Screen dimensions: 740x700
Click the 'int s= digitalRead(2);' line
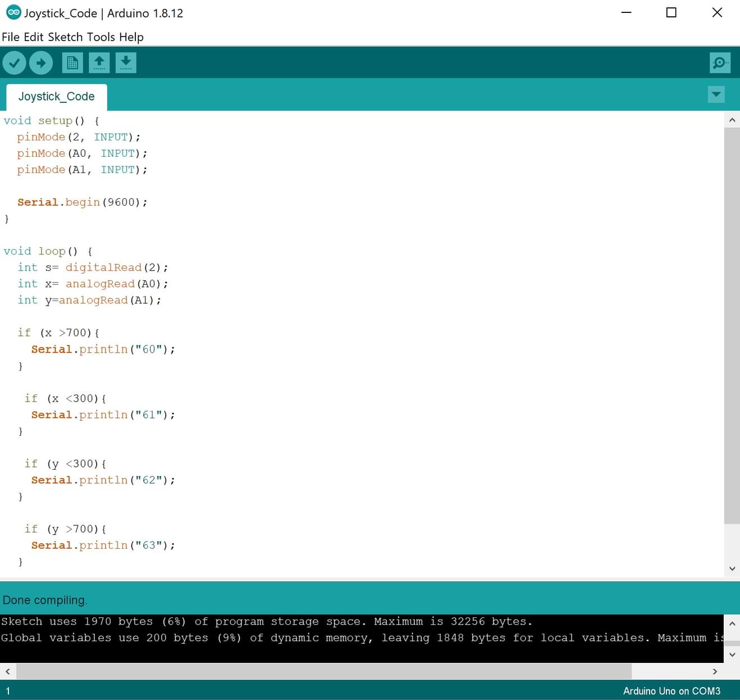tap(93, 267)
